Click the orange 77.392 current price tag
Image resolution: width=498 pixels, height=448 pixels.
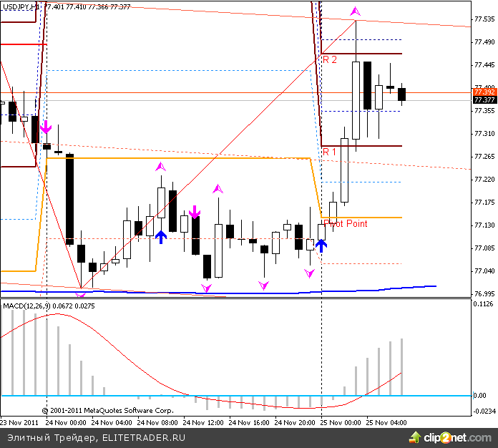tap(484, 92)
